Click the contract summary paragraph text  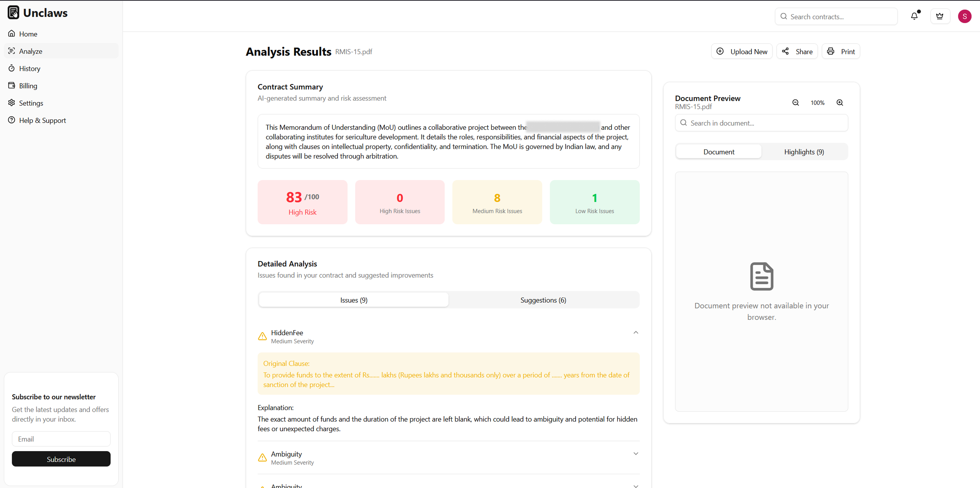point(448,142)
